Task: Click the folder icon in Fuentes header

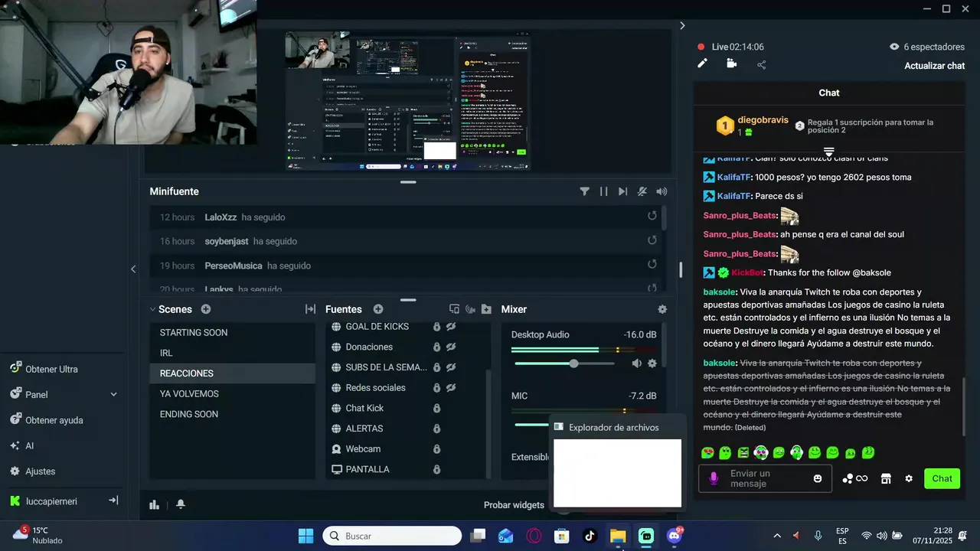Action: (486, 309)
